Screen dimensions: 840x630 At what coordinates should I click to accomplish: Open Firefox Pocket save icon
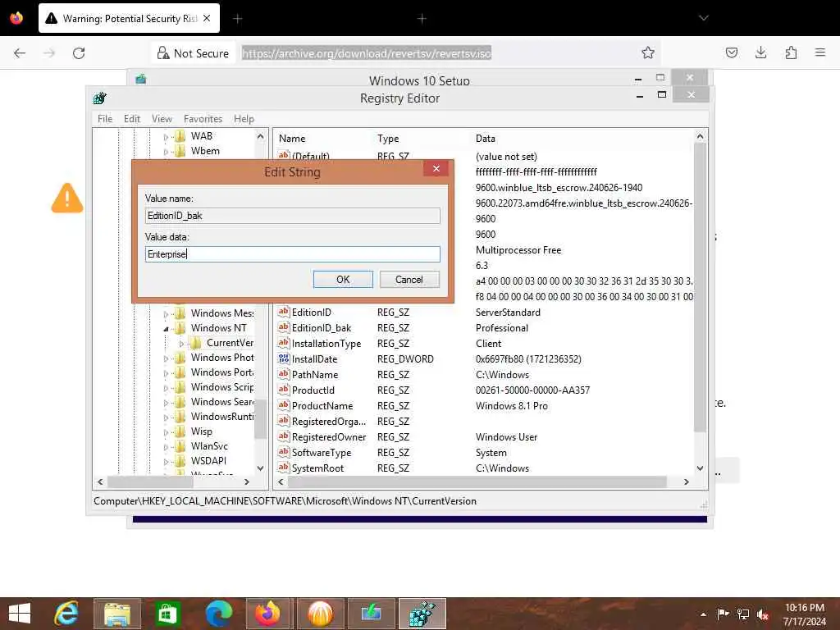pos(731,52)
